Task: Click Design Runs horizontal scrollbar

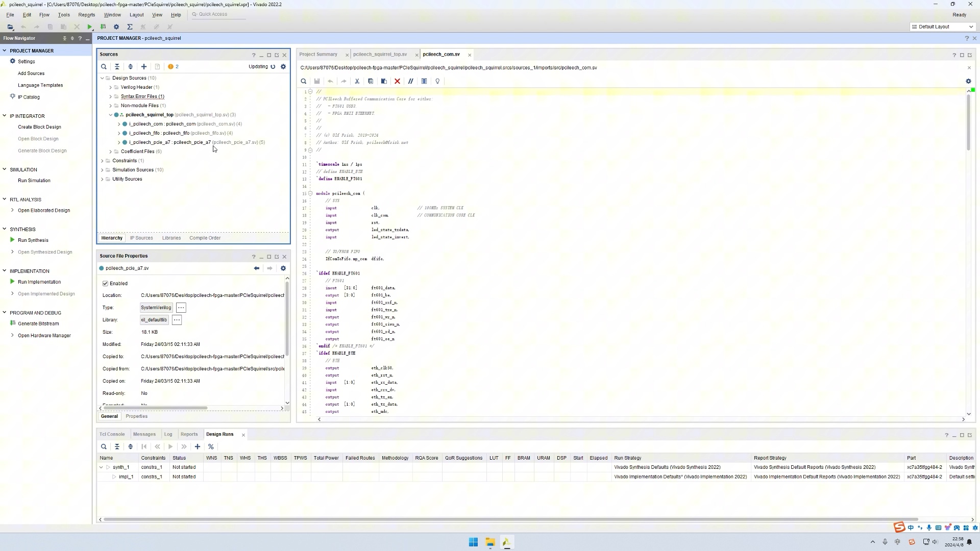Action: 510,519
